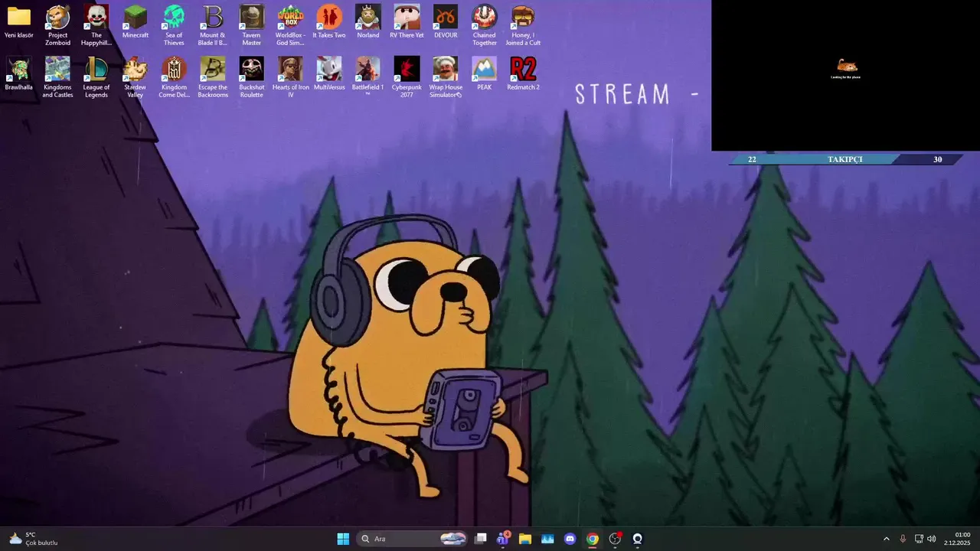The height and width of the screenshot is (551, 980).
Task: Select The Happyhills desktop shortcut
Action: click(96, 25)
